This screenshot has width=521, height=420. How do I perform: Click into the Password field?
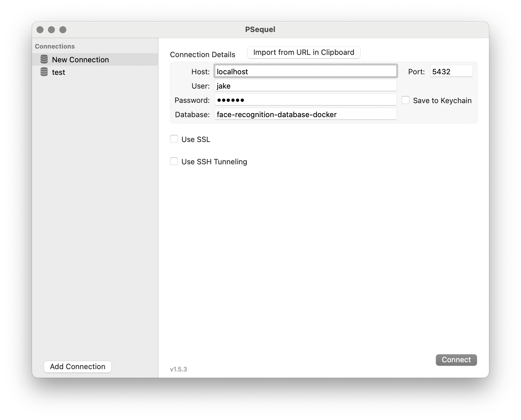point(306,100)
